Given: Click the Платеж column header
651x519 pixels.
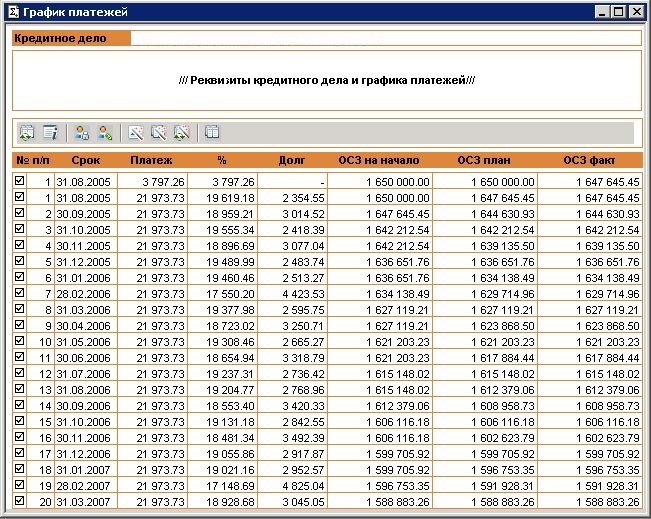Looking at the screenshot, I should [151, 160].
